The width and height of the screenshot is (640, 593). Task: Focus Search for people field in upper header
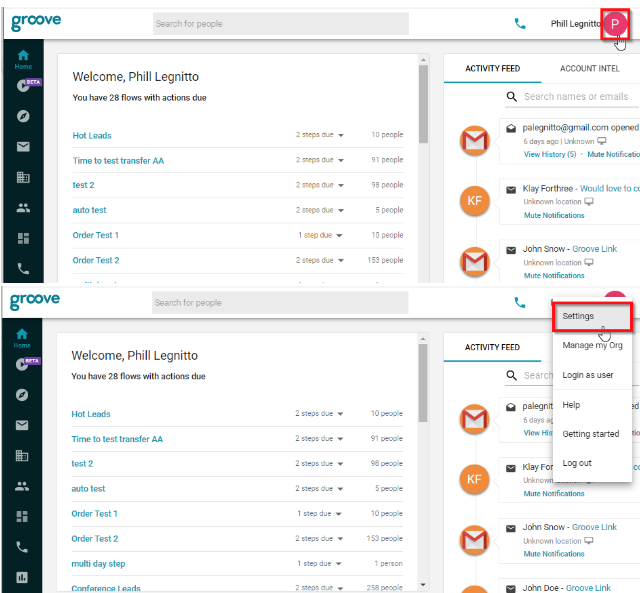click(281, 24)
